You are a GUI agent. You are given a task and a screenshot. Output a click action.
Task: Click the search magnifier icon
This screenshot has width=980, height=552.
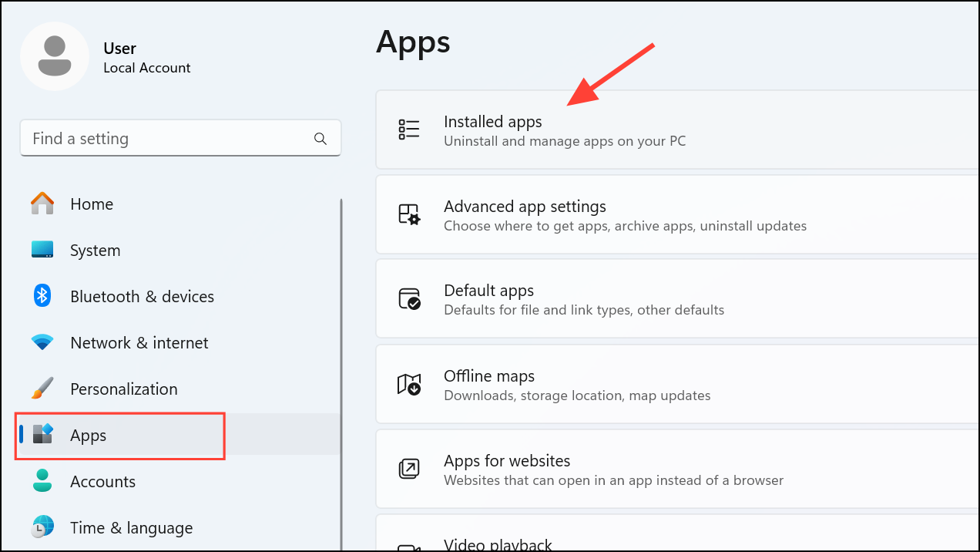tap(321, 139)
